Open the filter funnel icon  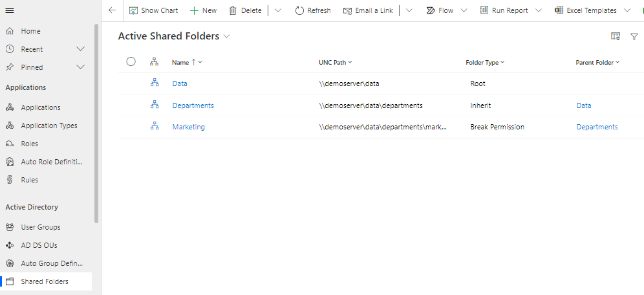[x=634, y=37]
